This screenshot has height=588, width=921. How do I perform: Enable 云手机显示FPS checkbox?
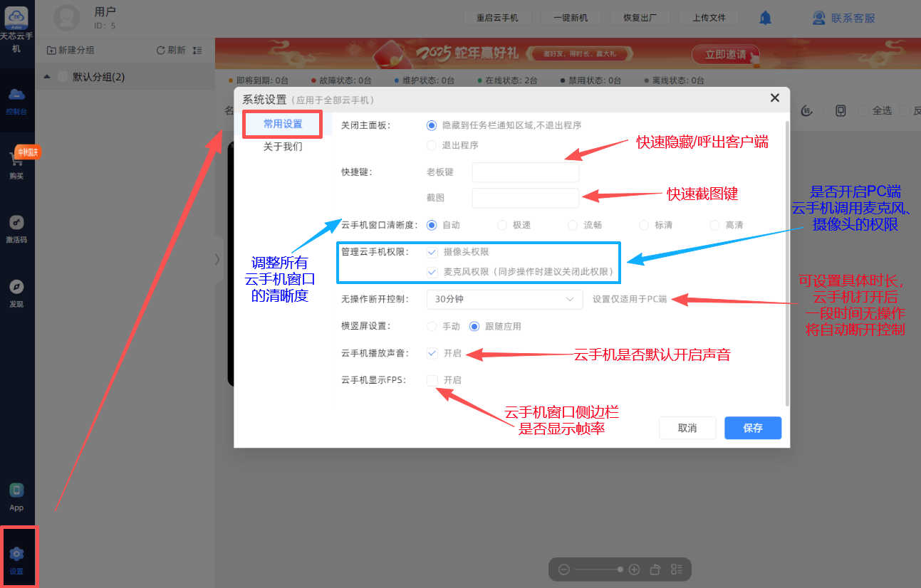tap(432, 380)
